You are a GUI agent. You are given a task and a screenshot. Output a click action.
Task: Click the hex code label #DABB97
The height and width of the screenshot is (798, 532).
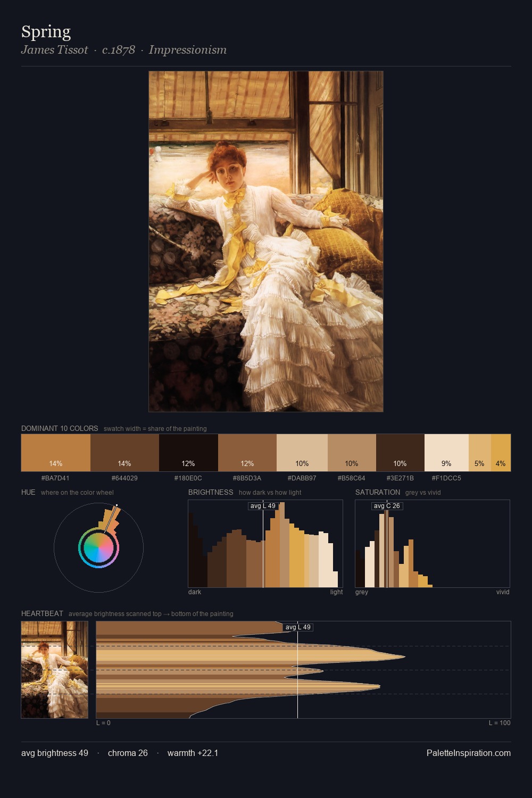302,478
